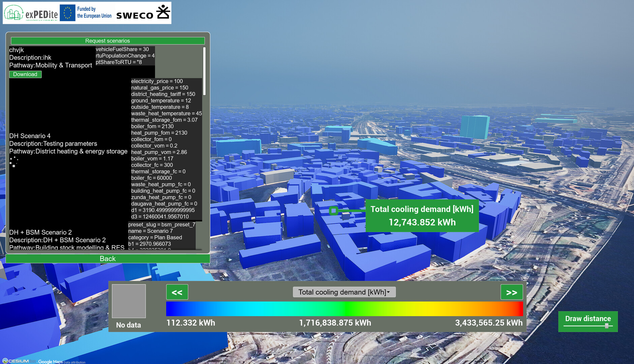The image size is (634, 364).
Task: Click the loading spinner under DH Scenario 4
Action: tap(13, 162)
